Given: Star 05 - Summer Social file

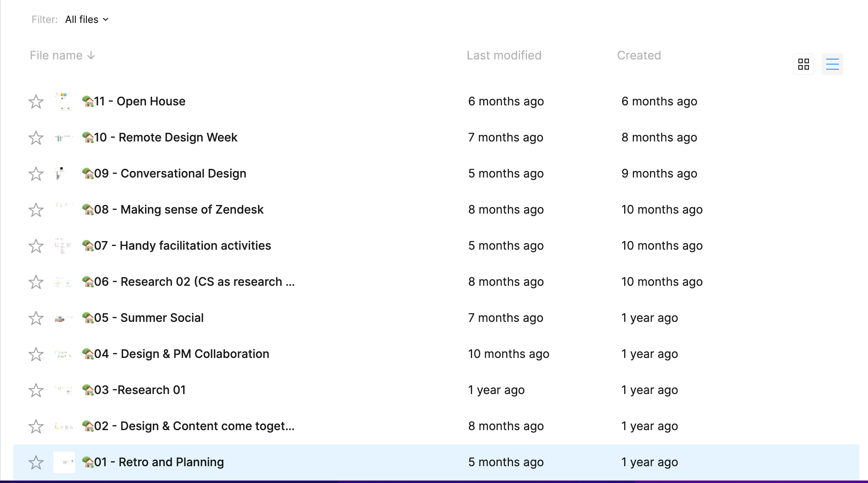Looking at the screenshot, I should (x=36, y=318).
